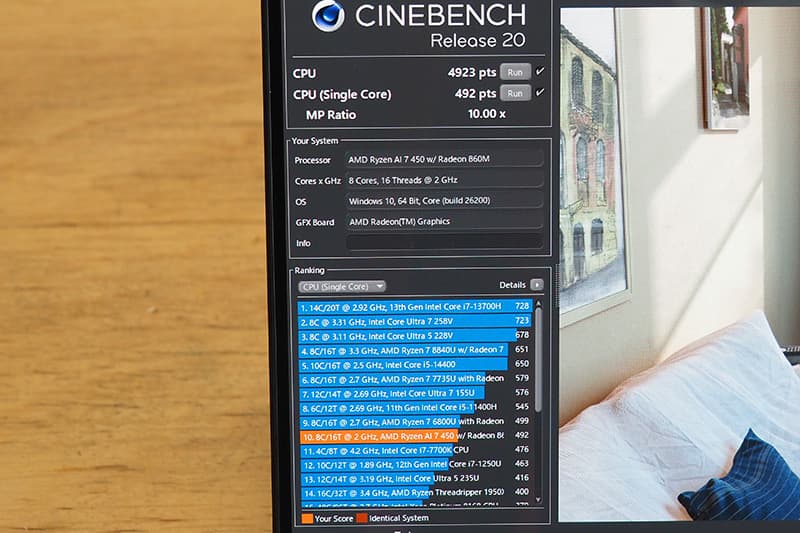Select ranking row 12th Gen Intel Core i7-1250U
The image size is (800, 533).
click(x=415, y=465)
